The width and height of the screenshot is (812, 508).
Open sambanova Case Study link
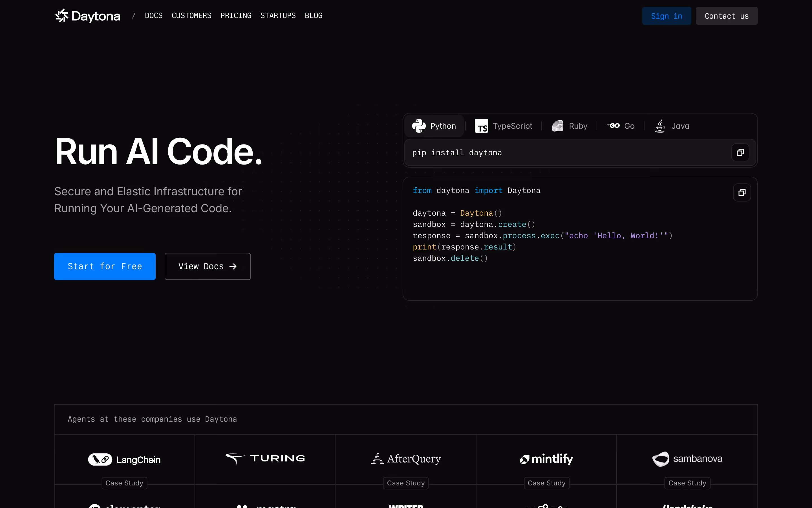687,483
